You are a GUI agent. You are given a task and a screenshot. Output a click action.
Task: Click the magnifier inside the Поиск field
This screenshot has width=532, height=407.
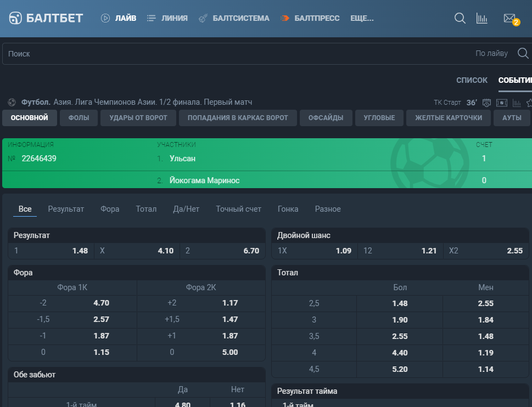click(x=523, y=53)
